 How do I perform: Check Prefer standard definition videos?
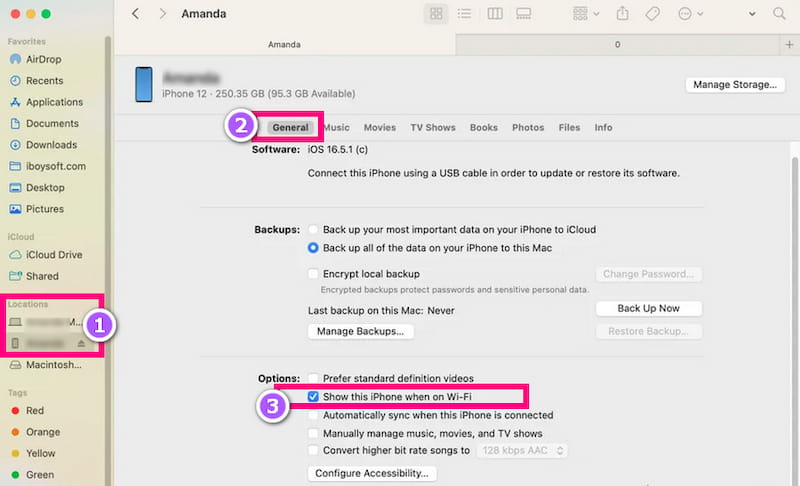(x=313, y=378)
